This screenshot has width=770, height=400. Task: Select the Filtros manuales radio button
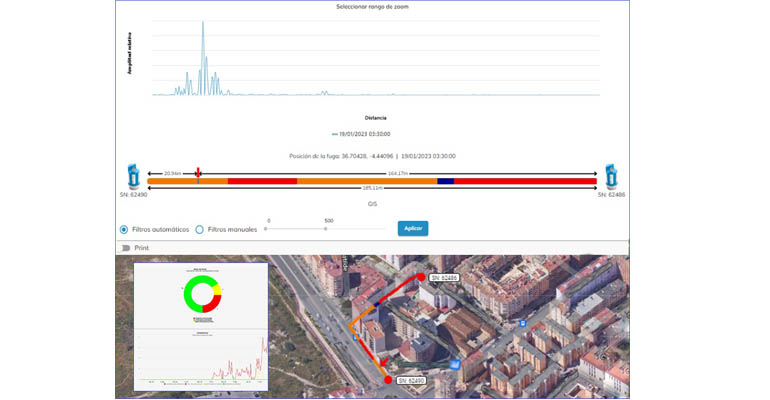click(199, 230)
